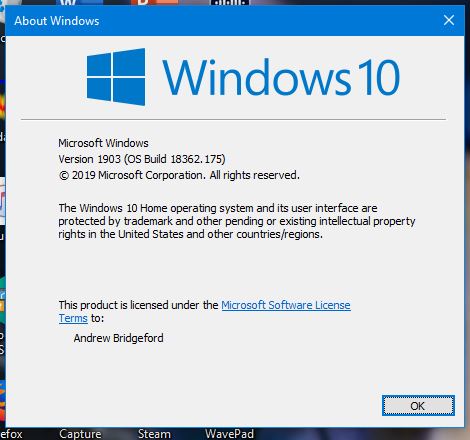The image size is (470, 440).
Task: Click the About Windows title bar text
Action: [x=57, y=21]
